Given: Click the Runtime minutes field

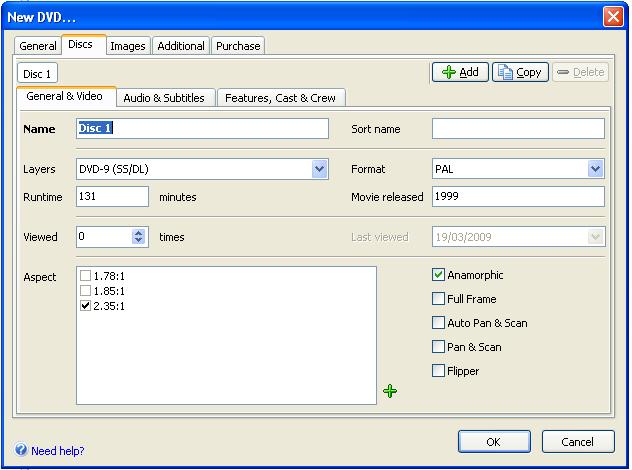Looking at the screenshot, I should 112,197.
